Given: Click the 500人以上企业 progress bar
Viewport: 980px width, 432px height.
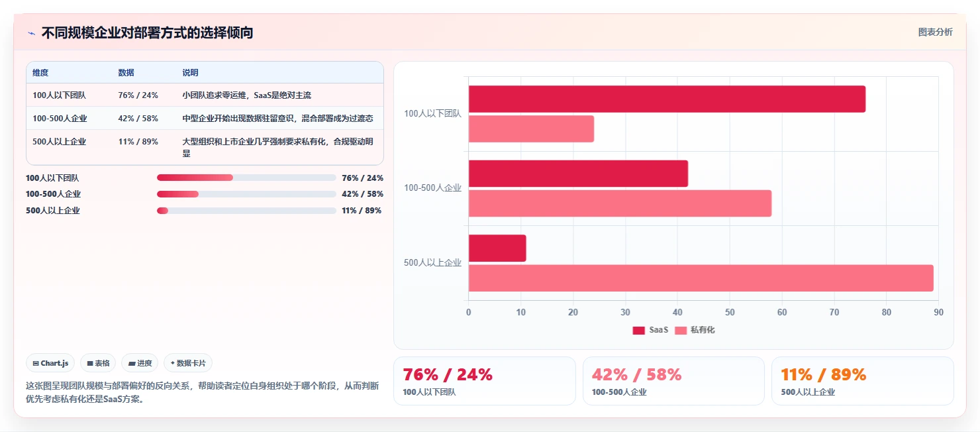Looking at the screenshot, I should [x=246, y=211].
